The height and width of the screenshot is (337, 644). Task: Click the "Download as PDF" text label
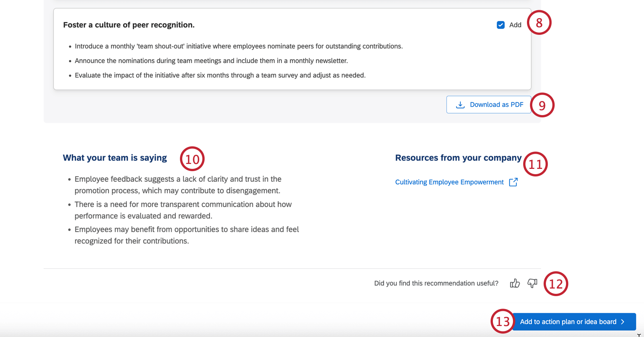click(496, 105)
